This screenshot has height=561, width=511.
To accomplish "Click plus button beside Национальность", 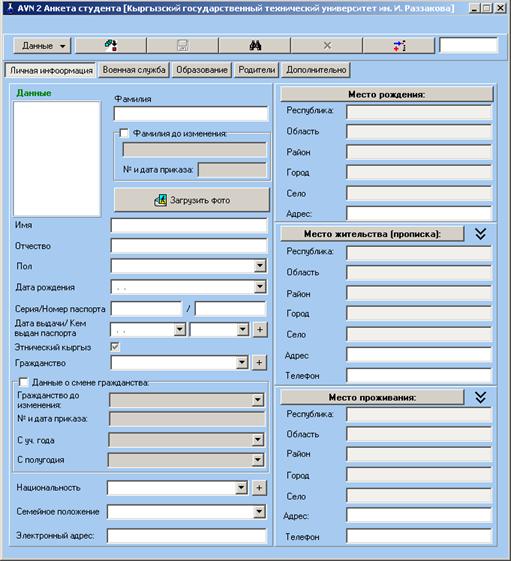I will (259, 487).
